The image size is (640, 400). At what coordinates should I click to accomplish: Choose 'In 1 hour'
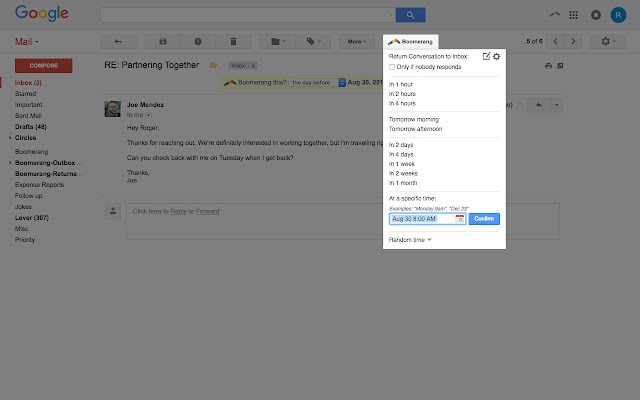401,84
